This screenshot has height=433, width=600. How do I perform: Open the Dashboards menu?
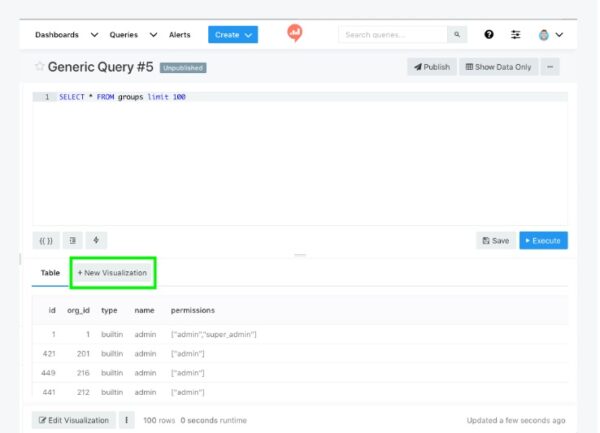[57, 35]
